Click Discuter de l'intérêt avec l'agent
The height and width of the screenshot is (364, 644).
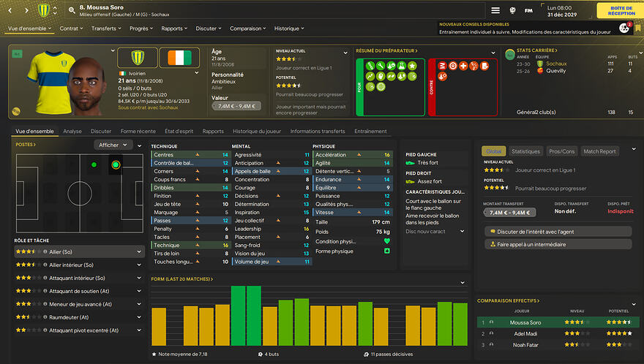pyautogui.click(x=557, y=231)
